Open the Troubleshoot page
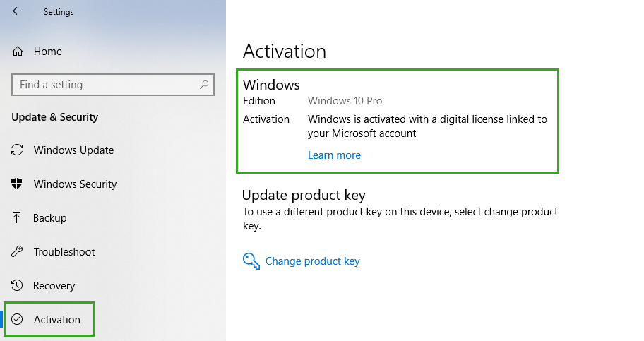 coord(64,251)
